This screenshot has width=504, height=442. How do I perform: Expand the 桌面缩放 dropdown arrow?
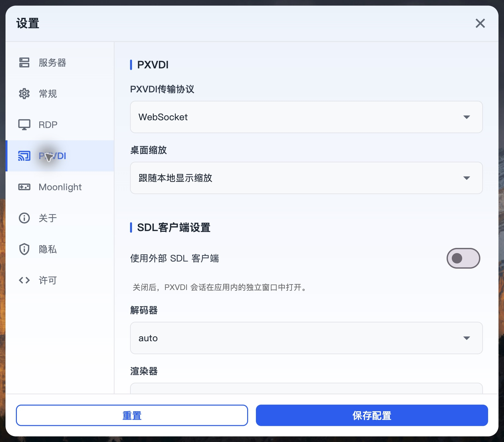(x=466, y=178)
